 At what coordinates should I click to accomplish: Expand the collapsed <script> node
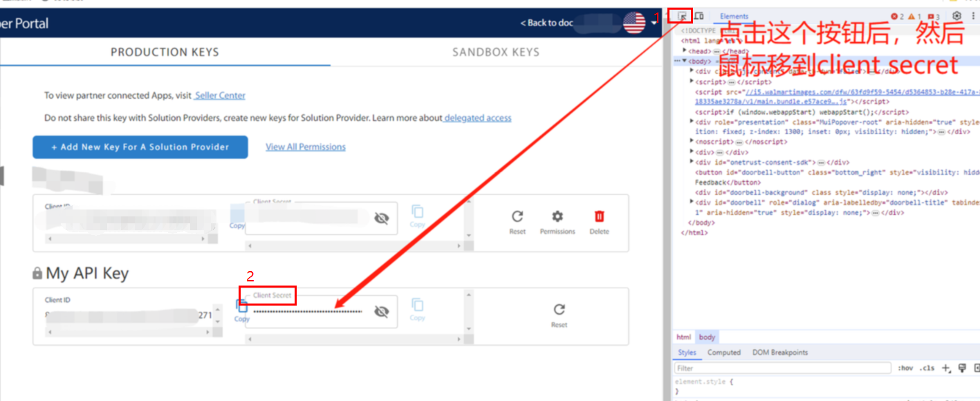click(x=692, y=81)
